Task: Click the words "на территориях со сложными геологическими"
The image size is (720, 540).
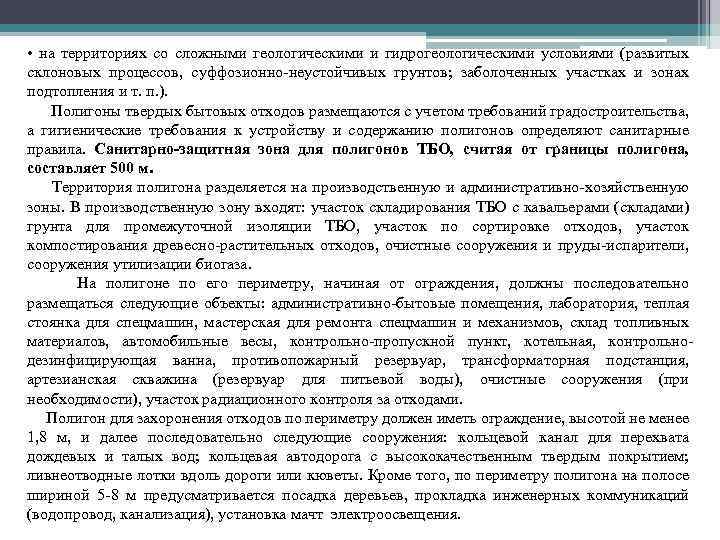Action: [201, 54]
